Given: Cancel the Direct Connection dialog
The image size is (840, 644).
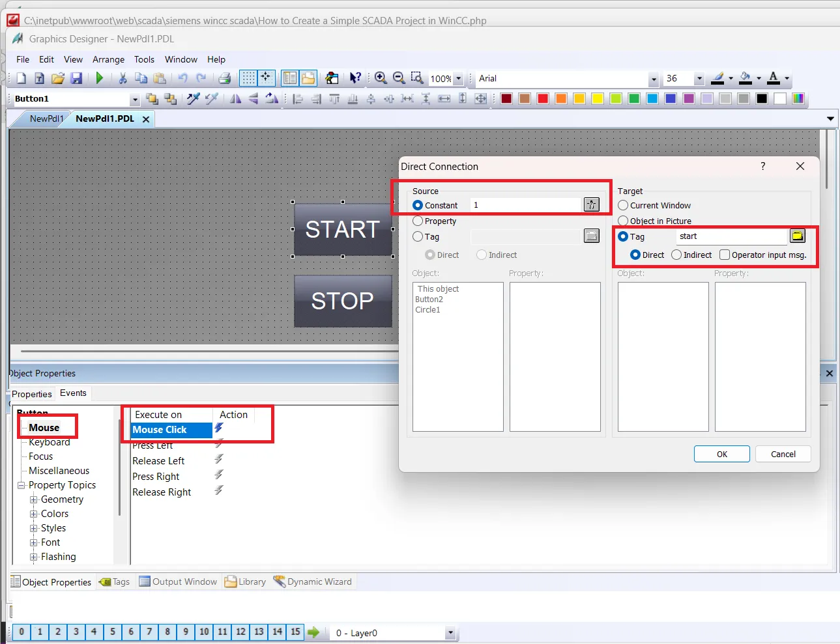Looking at the screenshot, I should [x=783, y=453].
